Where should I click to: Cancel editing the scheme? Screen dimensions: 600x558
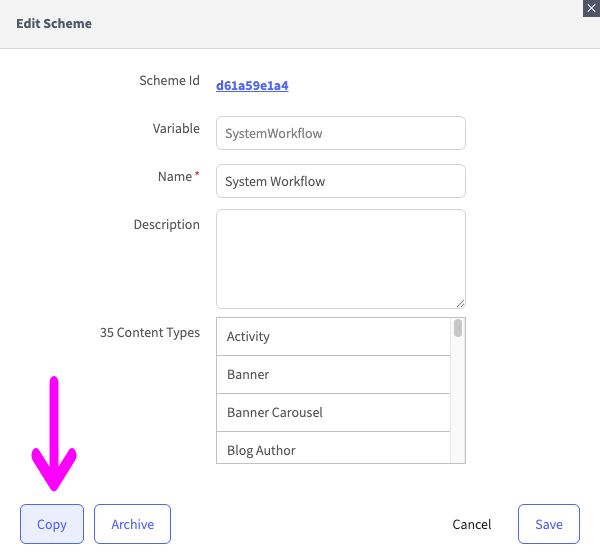(472, 524)
